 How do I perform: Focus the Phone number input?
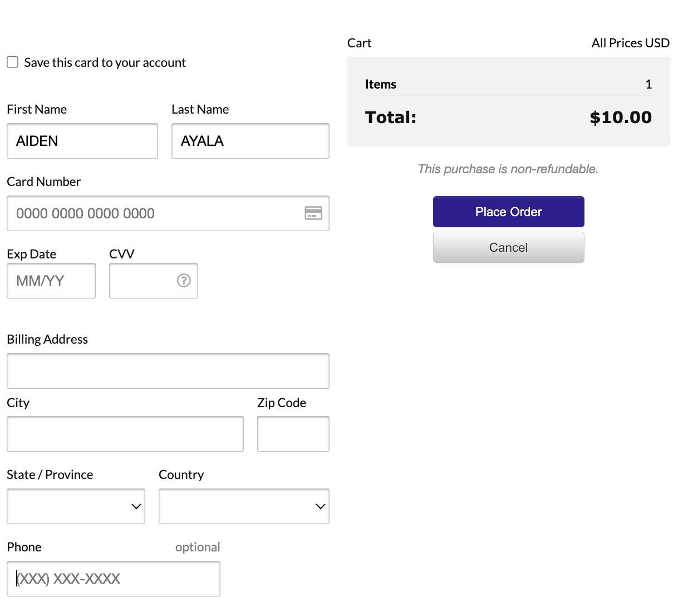[114, 579]
